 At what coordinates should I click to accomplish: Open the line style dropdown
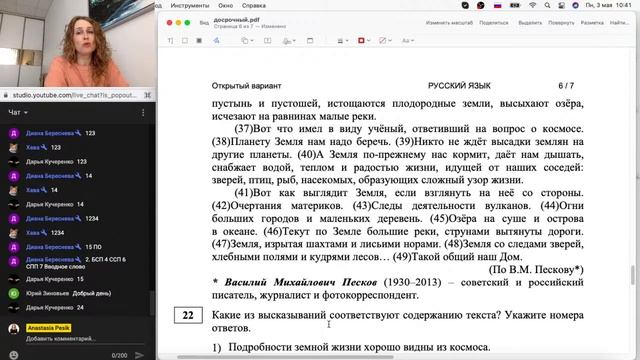[342, 40]
